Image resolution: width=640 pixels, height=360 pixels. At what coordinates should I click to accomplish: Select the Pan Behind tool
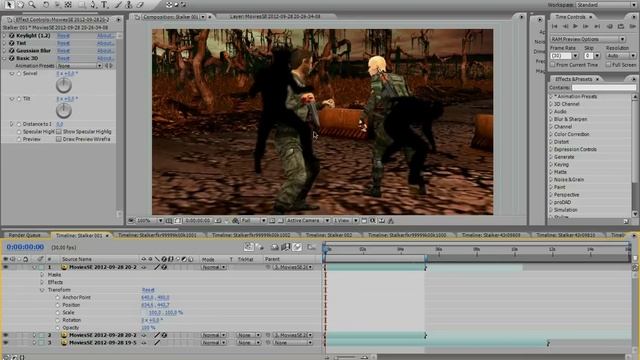click(x=68, y=4)
